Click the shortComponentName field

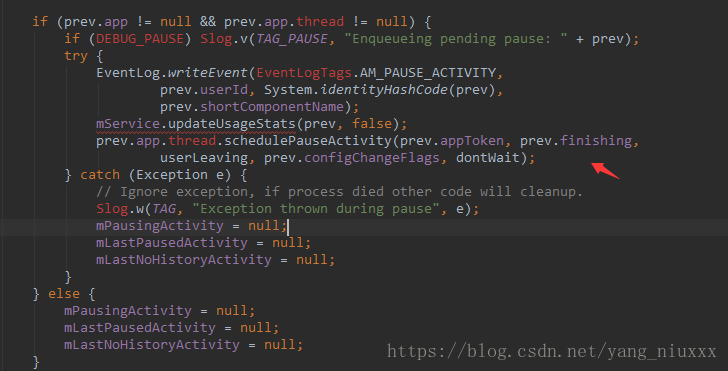click(x=272, y=107)
